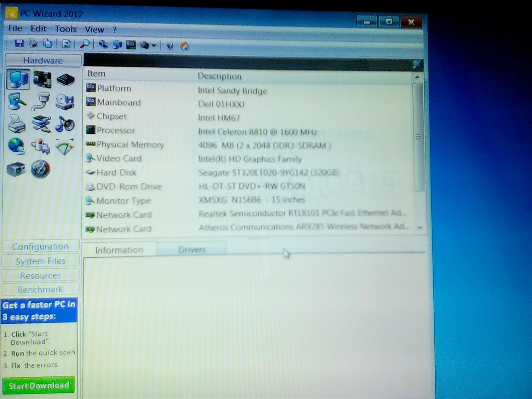Click the Home house icon in toolbar

[185, 46]
